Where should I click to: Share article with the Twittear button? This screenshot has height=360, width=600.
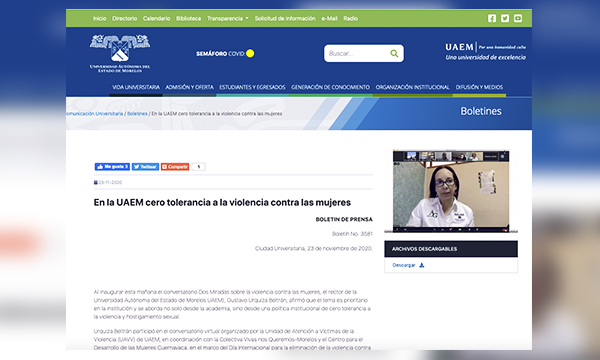[x=145, y=167]
